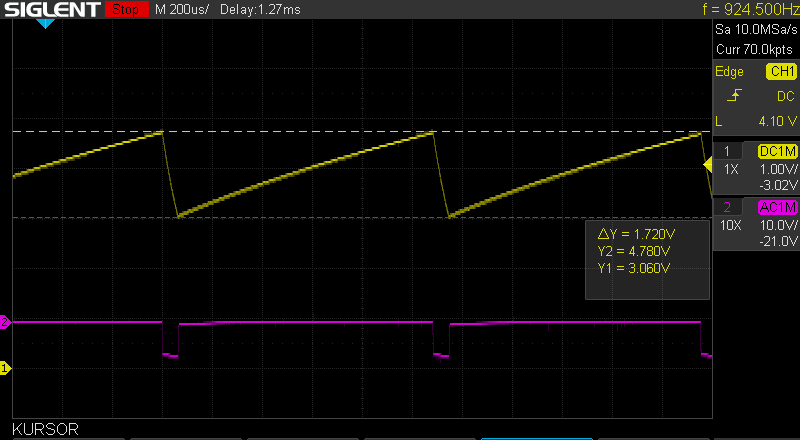Click channel 1 probe 1X label

(731, 169)
